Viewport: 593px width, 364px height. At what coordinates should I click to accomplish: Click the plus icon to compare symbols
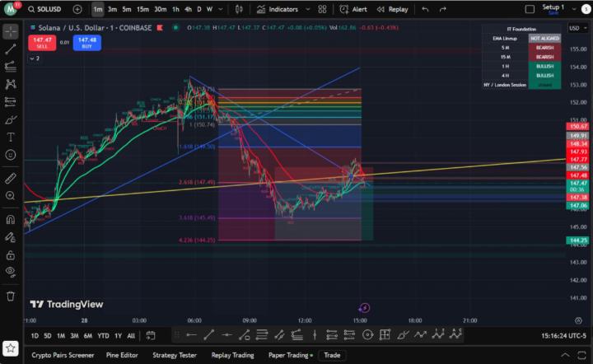coord(77,9)
